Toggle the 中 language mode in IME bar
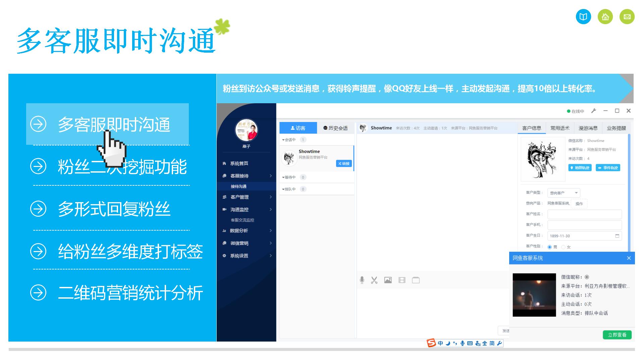The height and width of the screenshot is (362, 644). pos(440,343)
